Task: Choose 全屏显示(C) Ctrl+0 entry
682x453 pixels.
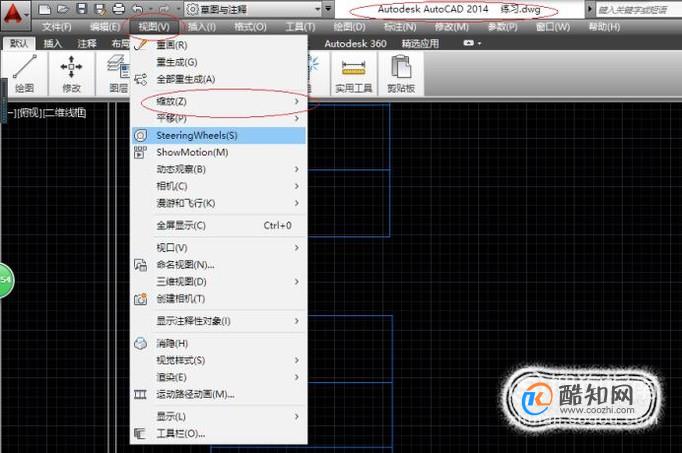Action: click(219, 225)
